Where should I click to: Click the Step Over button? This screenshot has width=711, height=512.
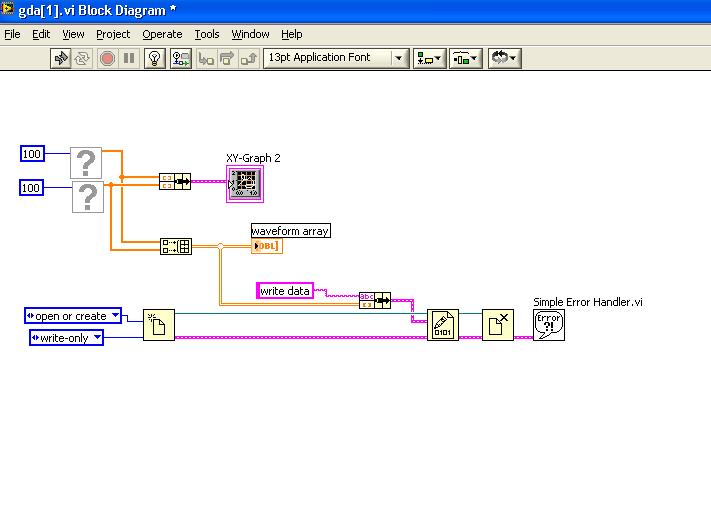click(x=227, y=58)
